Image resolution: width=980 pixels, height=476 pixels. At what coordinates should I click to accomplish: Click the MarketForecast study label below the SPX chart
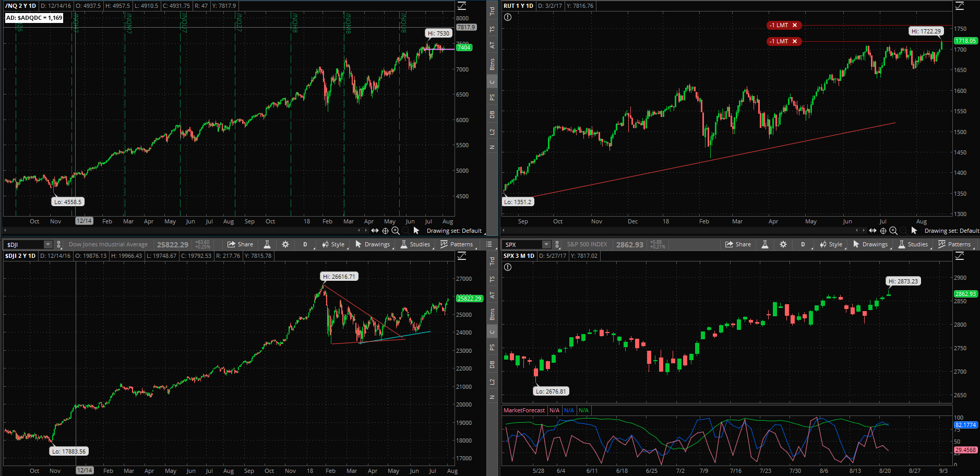pos(524,410)
